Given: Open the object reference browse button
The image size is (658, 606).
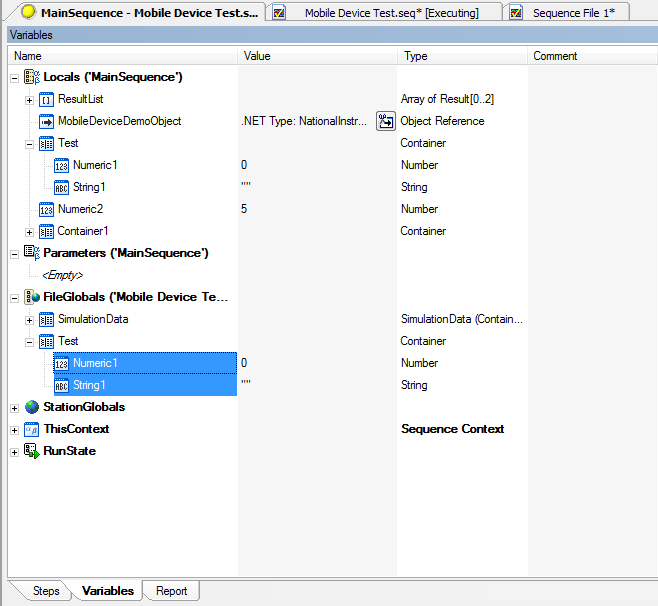Looking at the screenshot, I should coord(386,121).
